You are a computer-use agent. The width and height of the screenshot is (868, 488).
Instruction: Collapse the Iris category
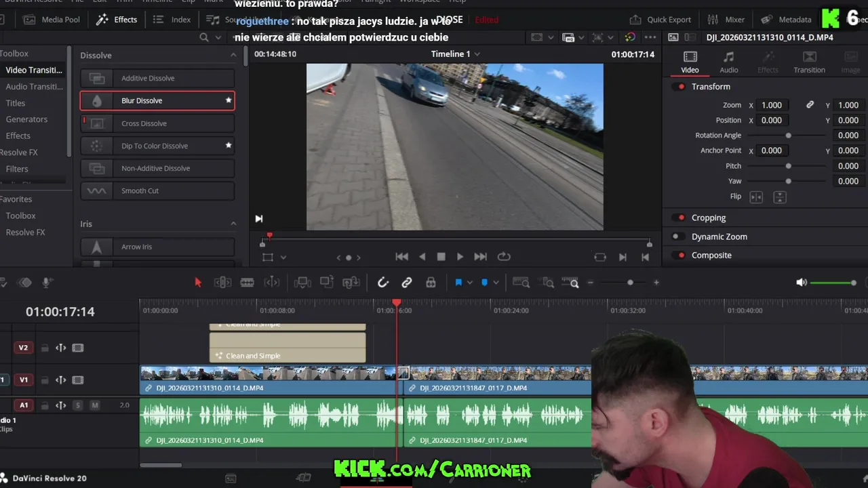click(233, 224)
